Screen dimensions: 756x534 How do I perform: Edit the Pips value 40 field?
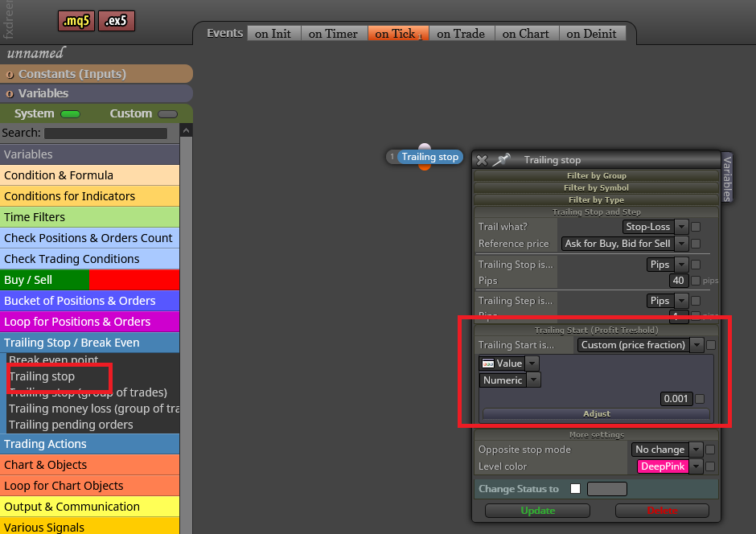pyautogui.click(x=678, y=281)
